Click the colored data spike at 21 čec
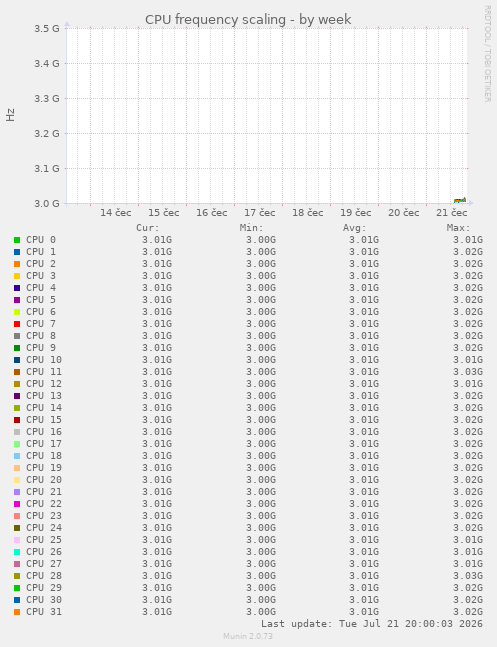Screen dimensions: 497x647 [460, 200]
